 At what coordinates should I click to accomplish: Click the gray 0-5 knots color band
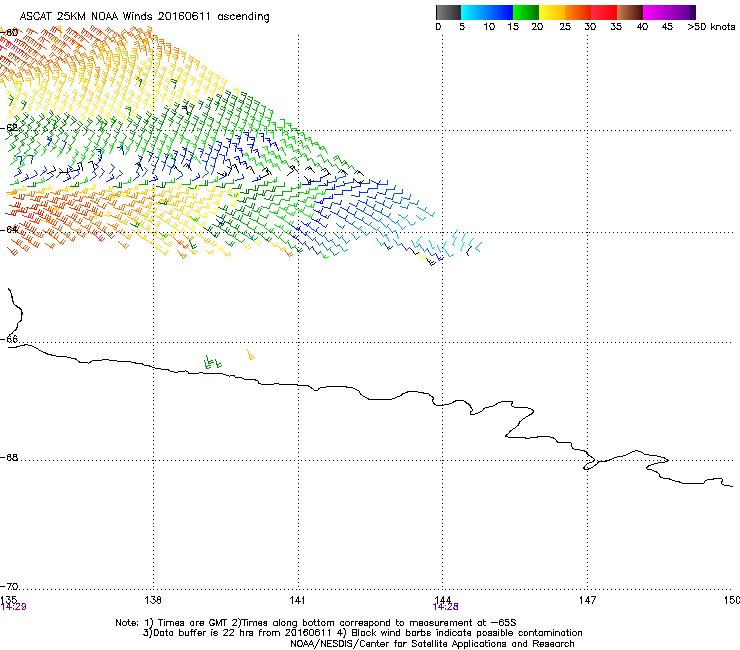pos(448,12)
